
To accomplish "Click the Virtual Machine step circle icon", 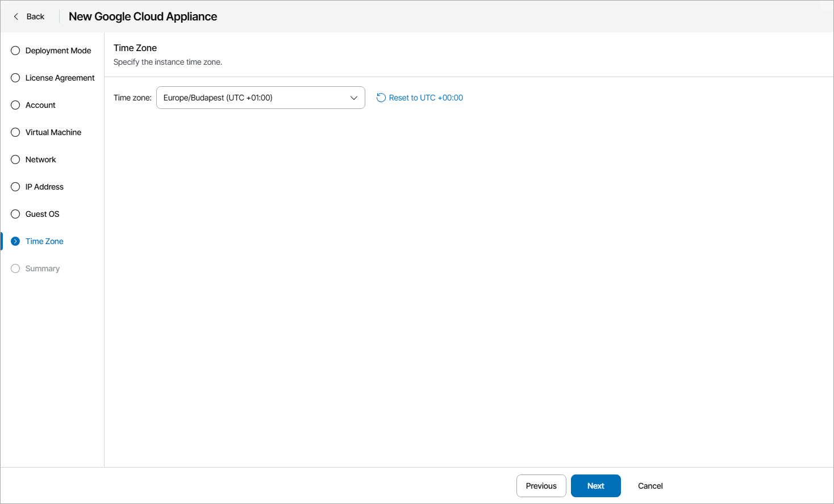I will [x=15, y=132].
